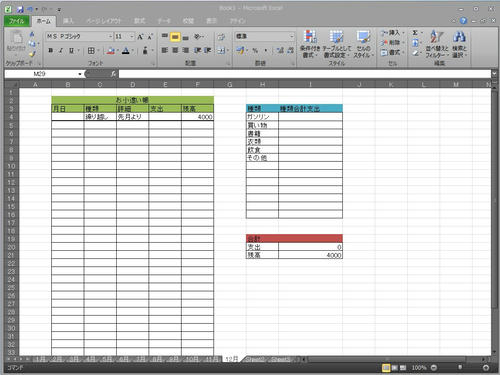
Task: Toggle Top Align
Action: tap(165, 36)
